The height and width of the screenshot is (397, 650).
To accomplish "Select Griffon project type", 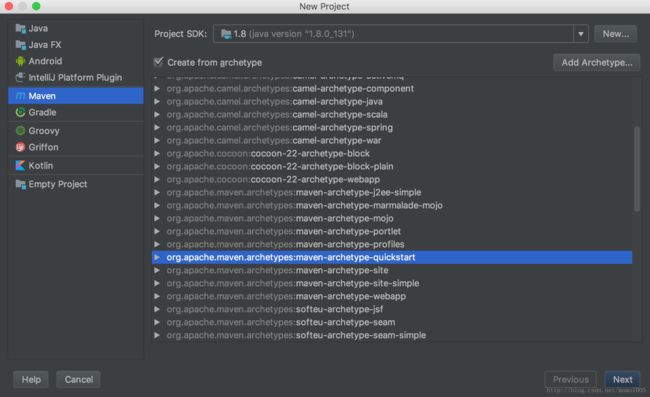I will click(x=76, y=147).
